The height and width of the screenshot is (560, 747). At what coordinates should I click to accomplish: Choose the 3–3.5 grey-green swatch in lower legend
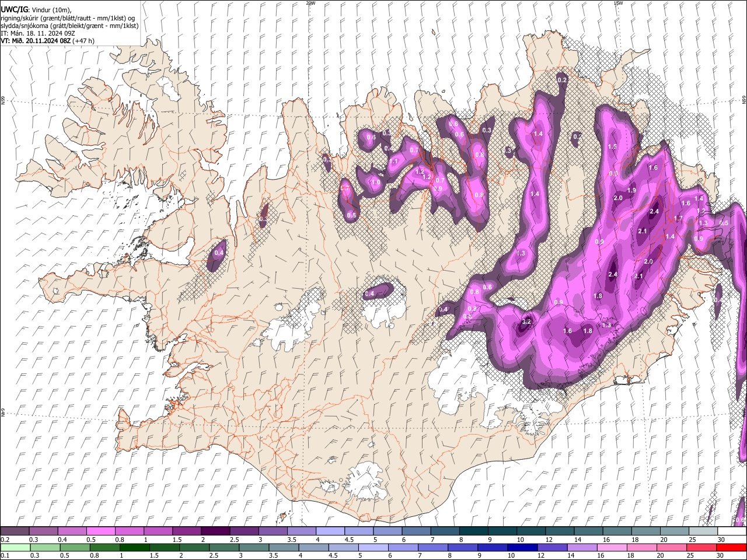coord(253,548)
